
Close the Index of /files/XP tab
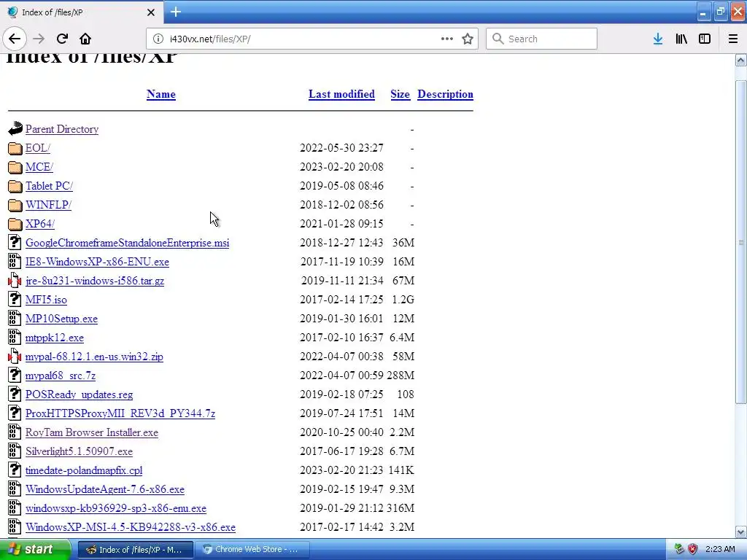151,12
